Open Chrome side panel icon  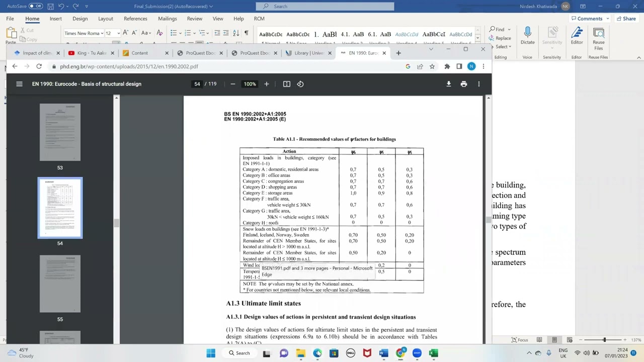pos(459,66)
